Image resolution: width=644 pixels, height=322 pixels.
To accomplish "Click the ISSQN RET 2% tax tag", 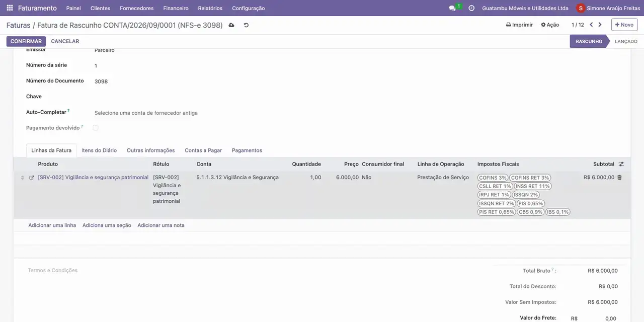I will pyautogui.click(x=497, y=203).
